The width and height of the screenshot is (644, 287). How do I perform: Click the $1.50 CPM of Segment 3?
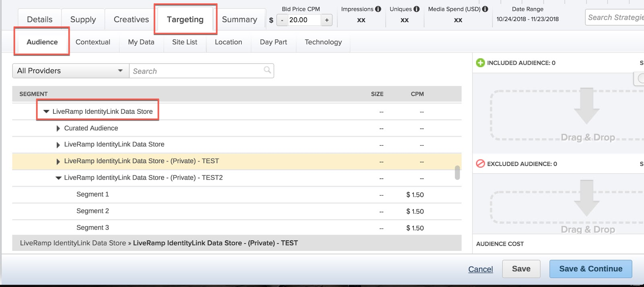(415, 228)
